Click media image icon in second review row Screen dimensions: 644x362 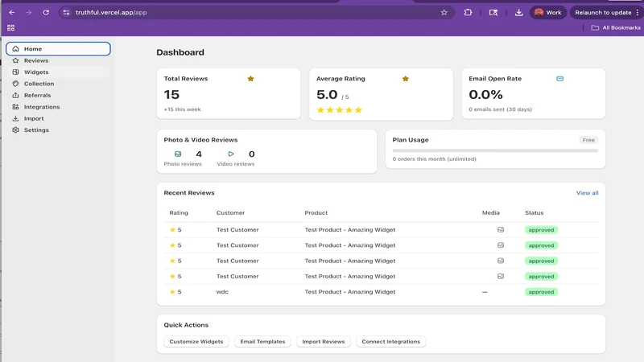coord(501,245)
